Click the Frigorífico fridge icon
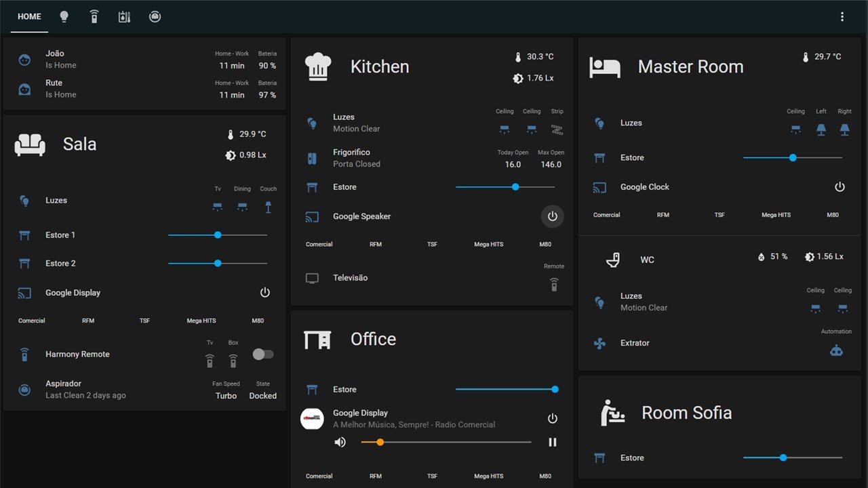The image size is (868, 488). coord(312,159)
